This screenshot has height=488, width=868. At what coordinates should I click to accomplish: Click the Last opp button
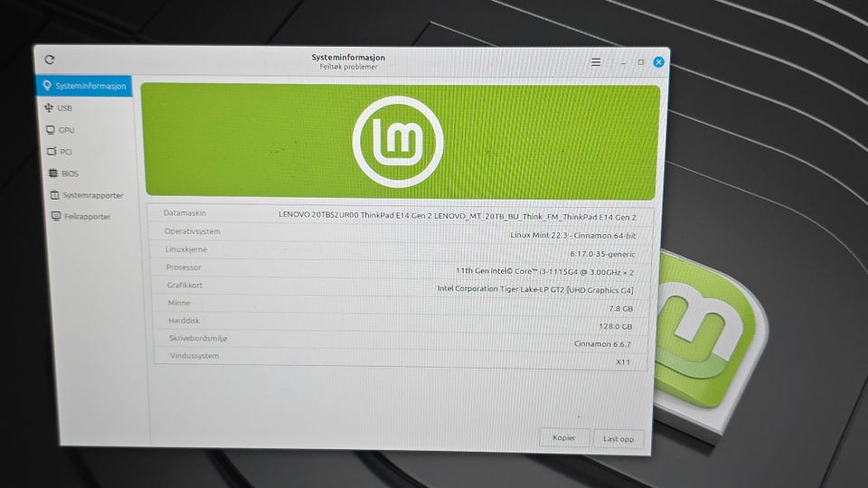click(618, 439)
